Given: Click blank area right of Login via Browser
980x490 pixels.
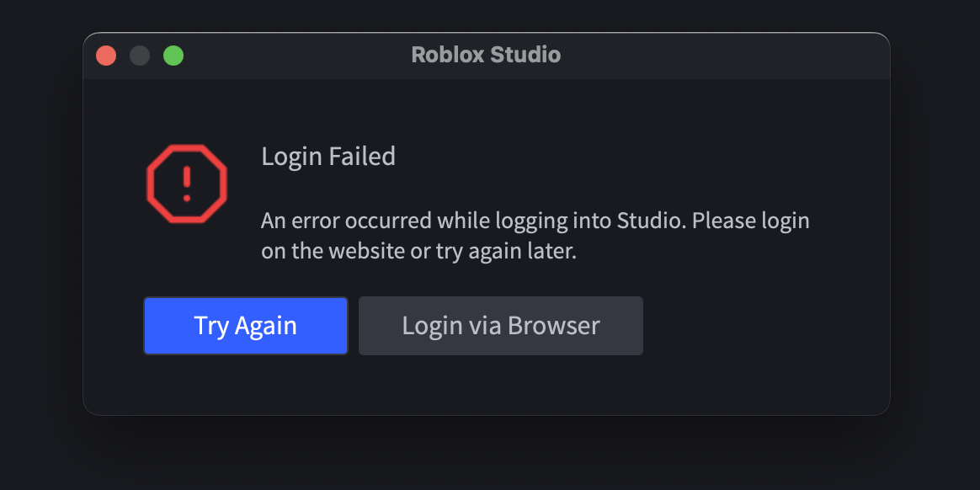Looking at the screenshot, I should tap(758, 326).
